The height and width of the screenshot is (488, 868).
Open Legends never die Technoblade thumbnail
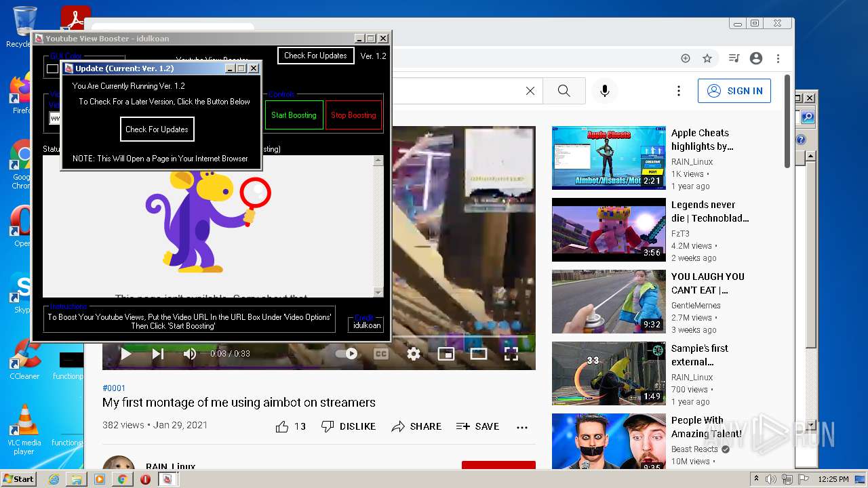[x=608, y=230]
